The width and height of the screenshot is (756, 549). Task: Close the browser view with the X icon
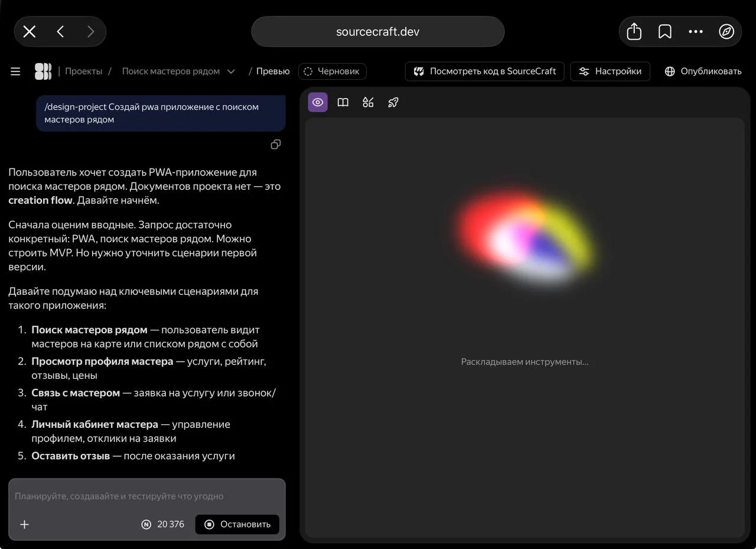coord(30,32)
